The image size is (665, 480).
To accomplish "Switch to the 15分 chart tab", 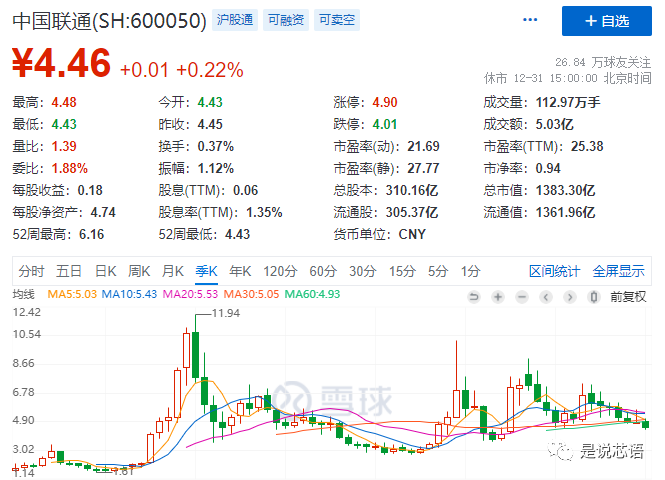I will (x=402, y=271).
